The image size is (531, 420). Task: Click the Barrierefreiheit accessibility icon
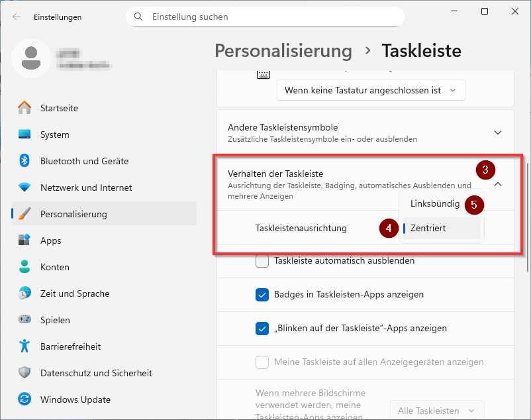pos(24,346)
